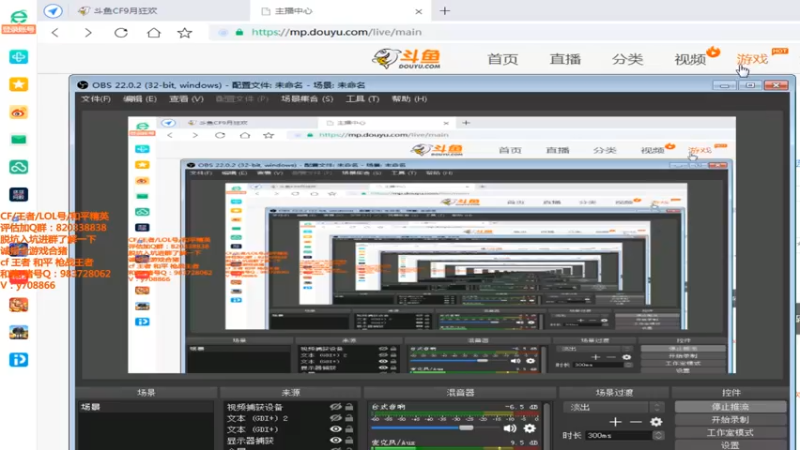Screen dimensions: 800x450
Task: Open Douyu 直播 link
Action: coord(565,59)
